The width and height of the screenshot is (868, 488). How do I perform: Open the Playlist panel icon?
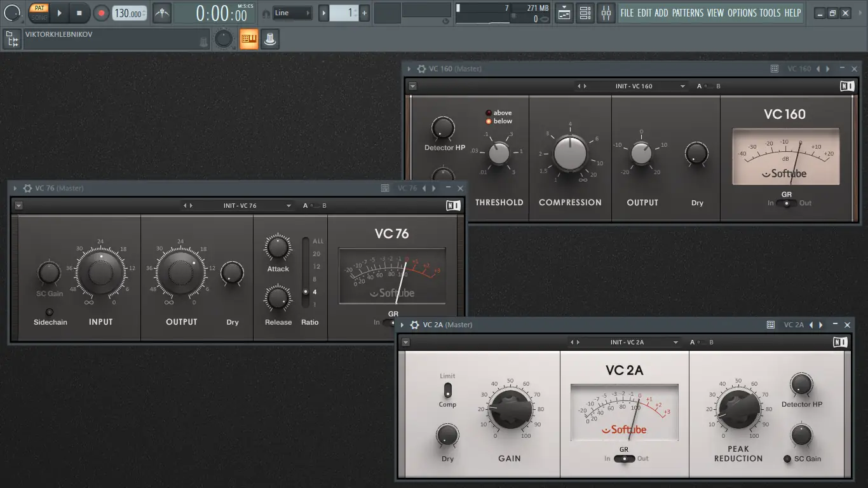click(x=564, y=12)
